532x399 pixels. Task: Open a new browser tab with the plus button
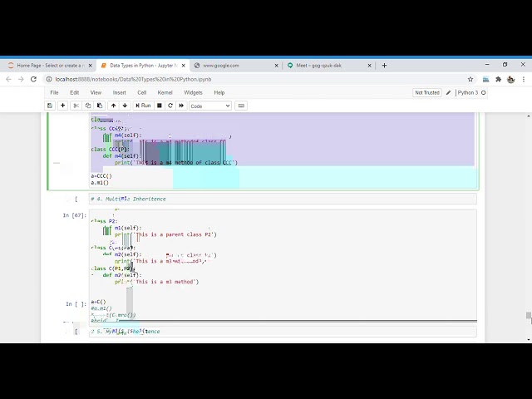384,66
